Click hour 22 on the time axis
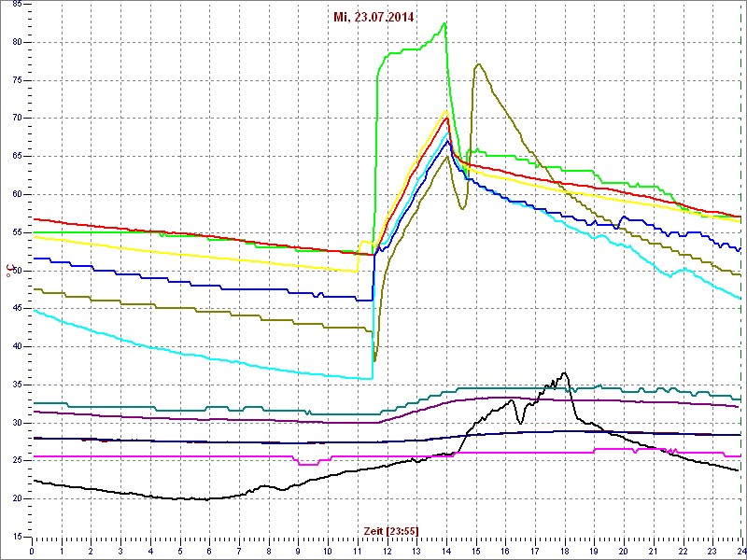The height and width of the screenshot is (560, 747). tap(683, 550)
